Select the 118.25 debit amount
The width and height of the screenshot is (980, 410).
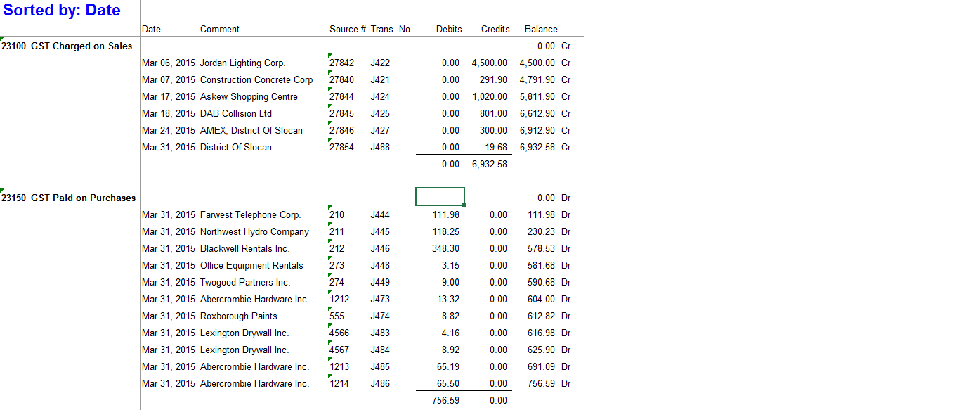point(446,231)
